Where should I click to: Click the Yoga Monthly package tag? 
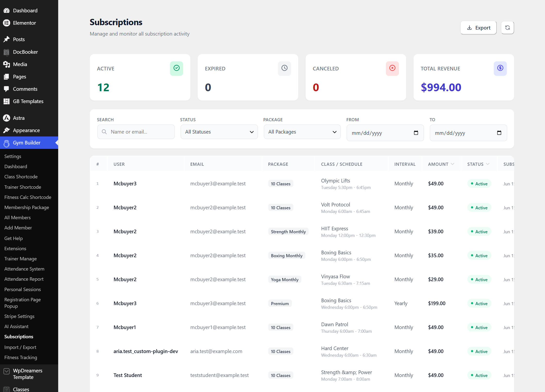(x=285, y=279)
